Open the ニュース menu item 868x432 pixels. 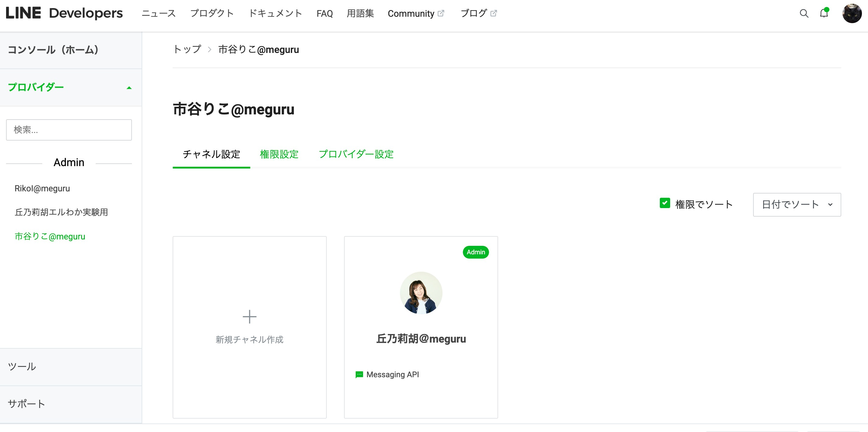pos(159,13)
